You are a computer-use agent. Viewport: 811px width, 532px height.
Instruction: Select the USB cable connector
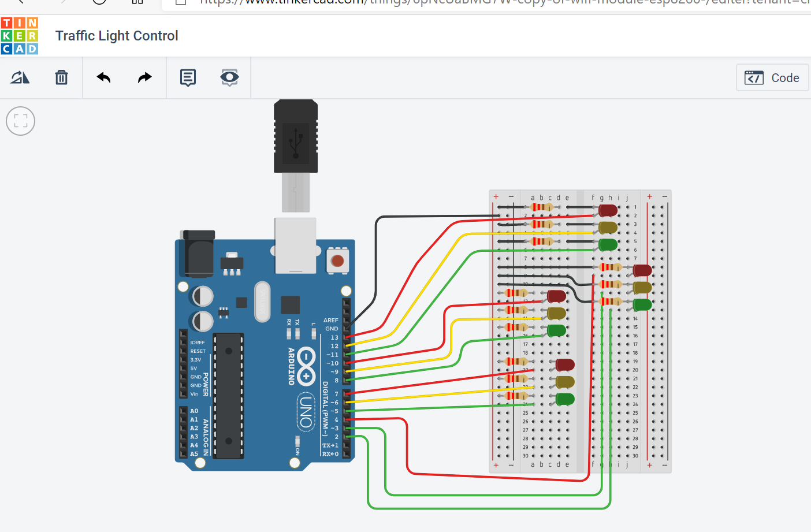coord(296,156)
